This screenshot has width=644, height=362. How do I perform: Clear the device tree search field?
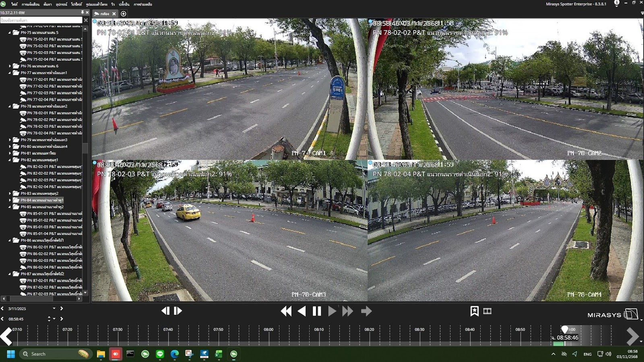tap(86, 20)
